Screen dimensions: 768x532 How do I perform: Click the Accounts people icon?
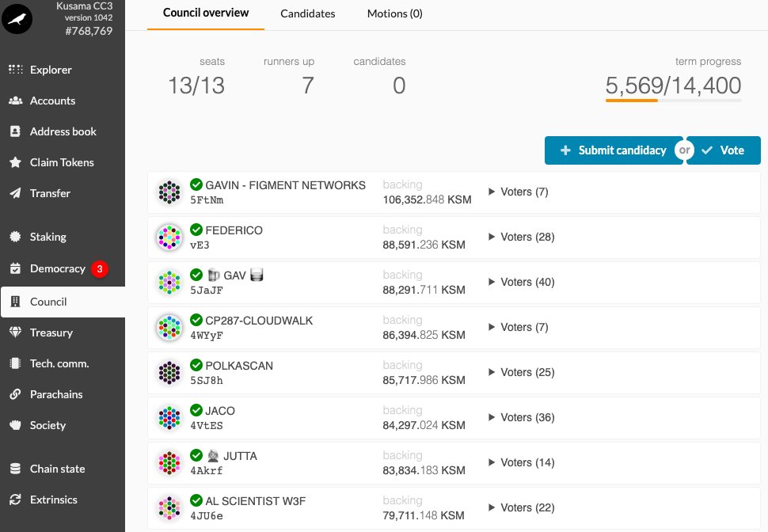click(x=16, y=101)
